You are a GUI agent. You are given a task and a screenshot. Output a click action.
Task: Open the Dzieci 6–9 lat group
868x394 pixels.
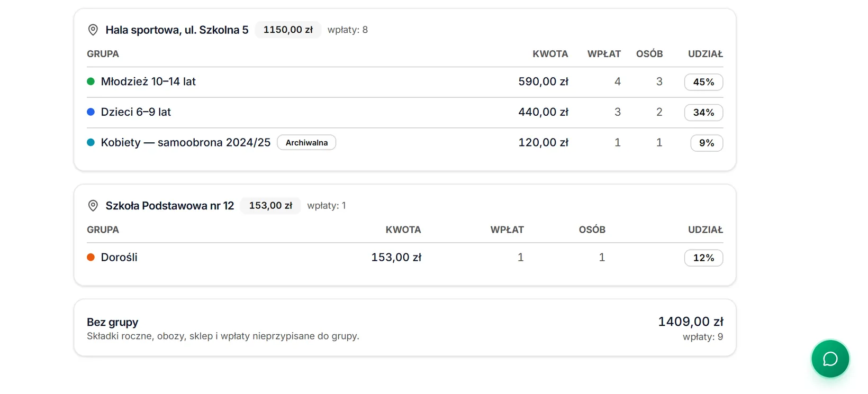point(405,113)
